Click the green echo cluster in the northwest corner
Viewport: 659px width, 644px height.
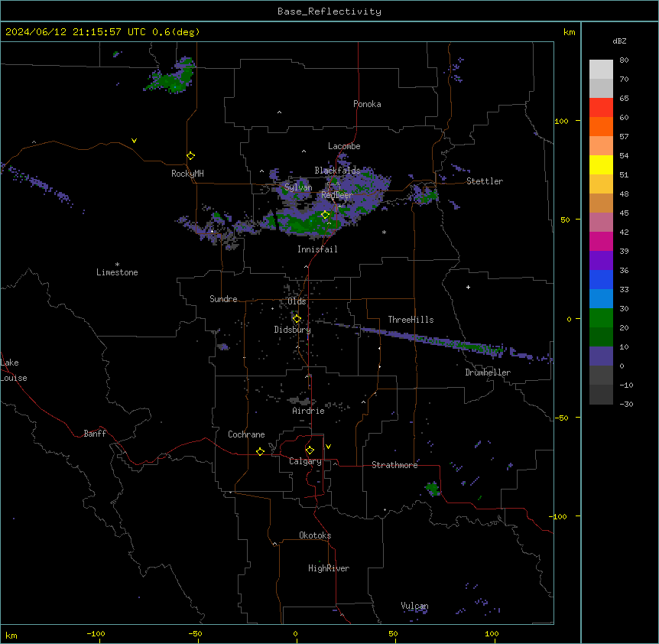coord(171,80)
